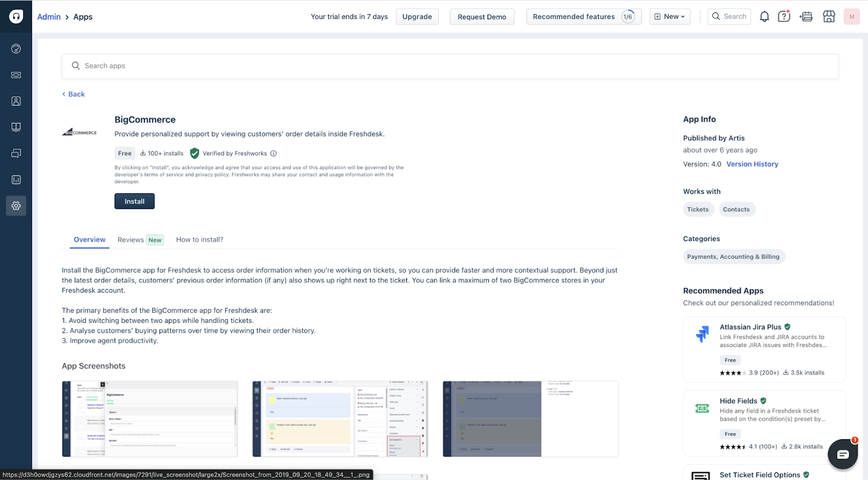Open the third app screenshot thumbnail
This screenshot has height=480, width=868.
[531, 419]
